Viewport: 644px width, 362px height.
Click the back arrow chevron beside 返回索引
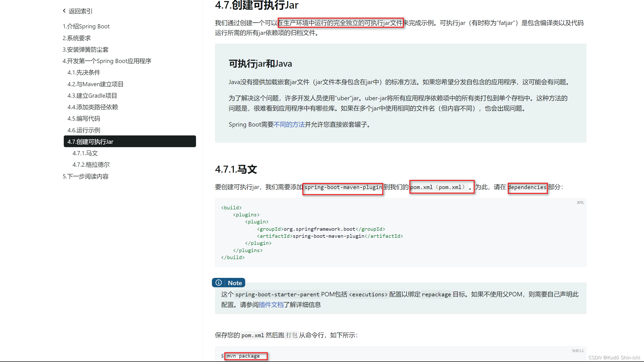64,11
